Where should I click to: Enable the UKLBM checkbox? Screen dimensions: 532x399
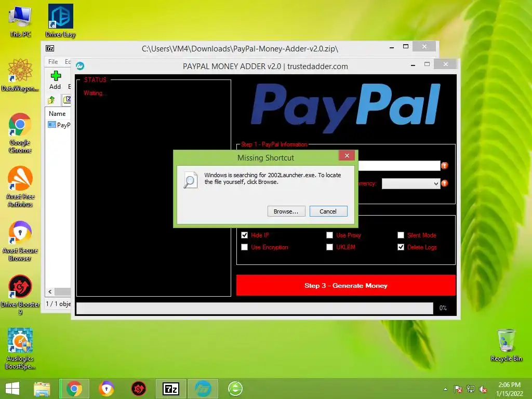pyautogui.click(x=329, y=247)
